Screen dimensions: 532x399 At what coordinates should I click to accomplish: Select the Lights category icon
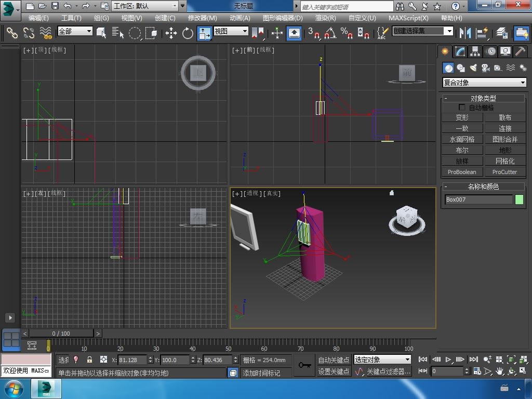[473, 68]
